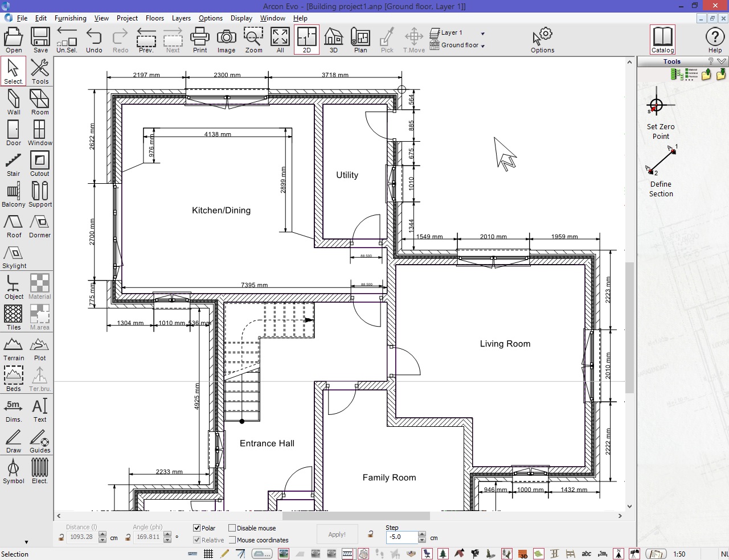Image resolution: width=729 pixels, height=560 pixels.
Task: Collapse the Tools panel with its chevron
Action: (x=722, y=61)
